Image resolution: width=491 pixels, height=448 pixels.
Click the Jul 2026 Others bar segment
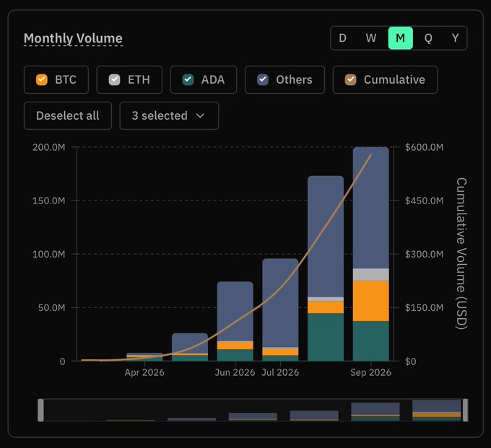pyautogui.click(x=280, y=303)
